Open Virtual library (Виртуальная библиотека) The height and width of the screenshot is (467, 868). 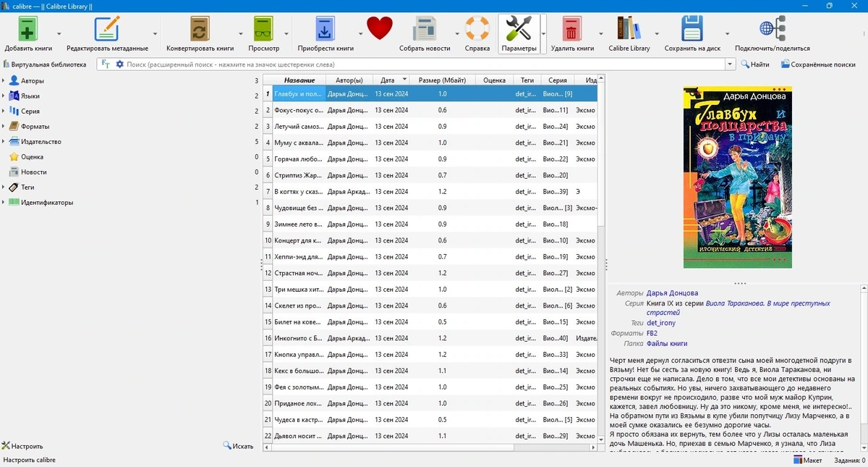click(x=44, y=64)
